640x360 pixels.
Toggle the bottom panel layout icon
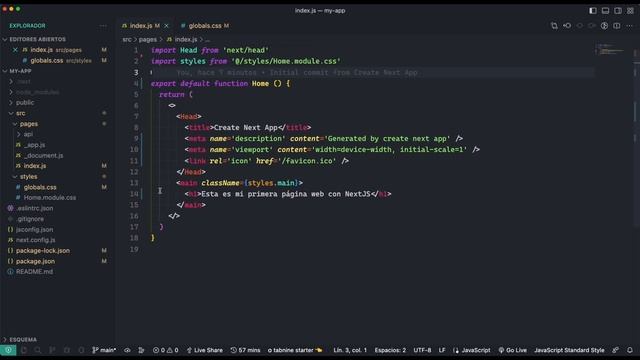click(x=605, y=11)
